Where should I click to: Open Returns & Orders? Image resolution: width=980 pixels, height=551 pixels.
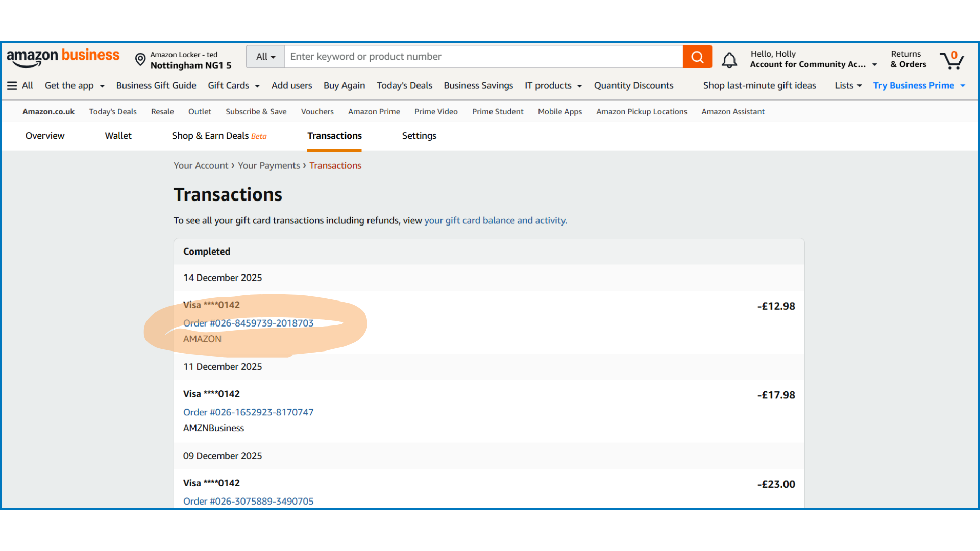pyautogui.click(x=908, y=59)
